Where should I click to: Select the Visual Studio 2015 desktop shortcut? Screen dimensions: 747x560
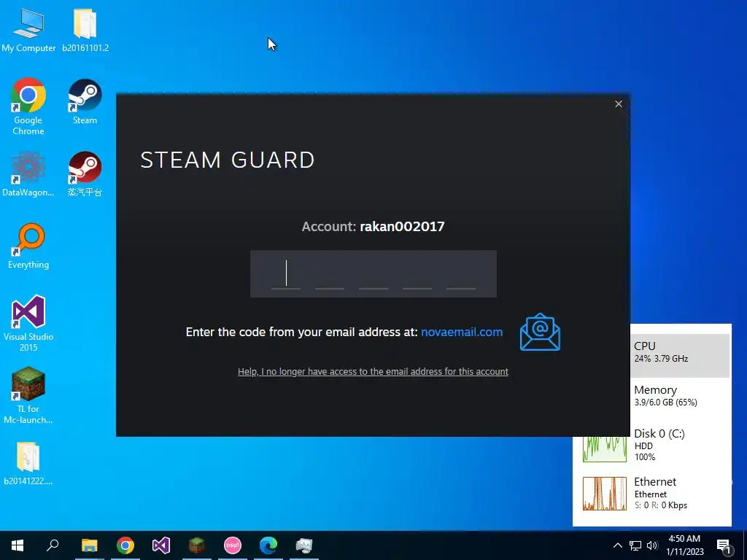click(x=28, y=323)
